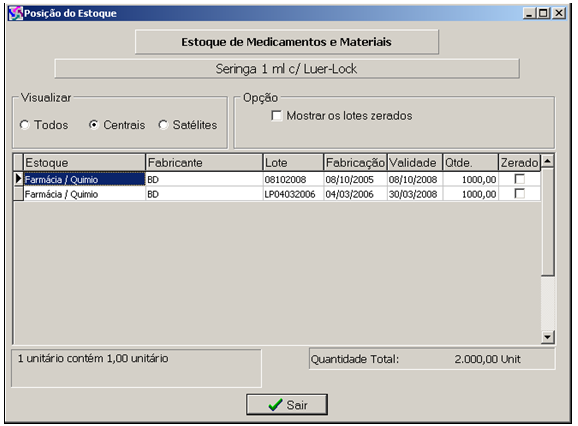This screenshot has width=578, height=426.
Task: Click the scrollbar down arrow in the grid
Action: (548, 337)
